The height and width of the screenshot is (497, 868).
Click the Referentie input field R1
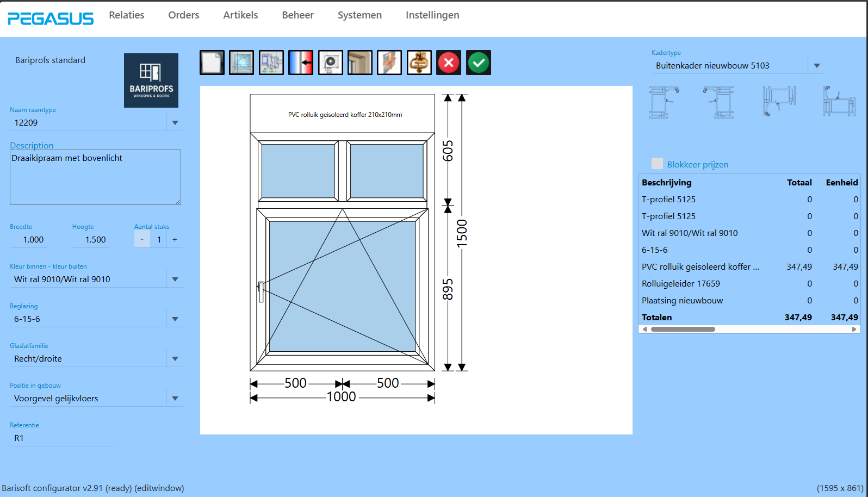[61, 438]
